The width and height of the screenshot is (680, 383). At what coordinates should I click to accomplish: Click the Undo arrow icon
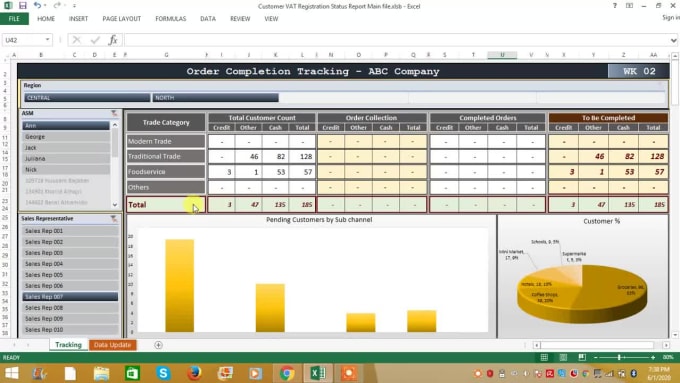click(38, 6)
